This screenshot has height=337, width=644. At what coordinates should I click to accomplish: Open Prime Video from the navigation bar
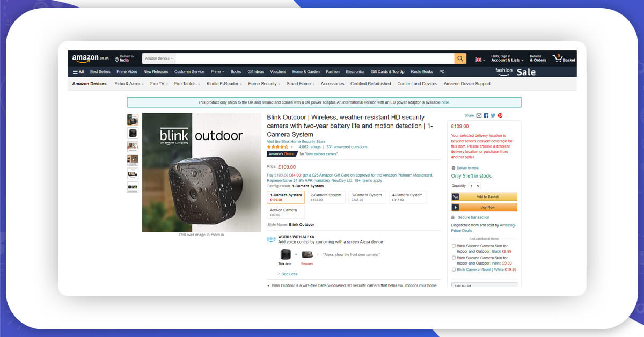click(127, 71)
